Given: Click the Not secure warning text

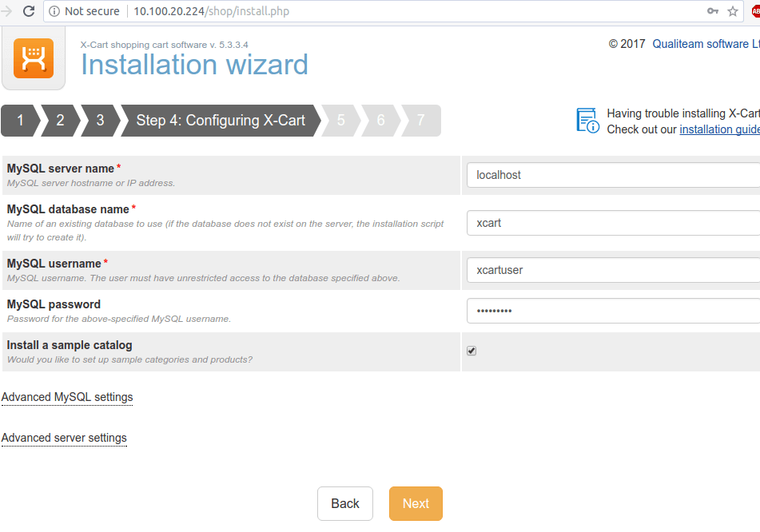Looking at the screenshot, I should [92, 11].
